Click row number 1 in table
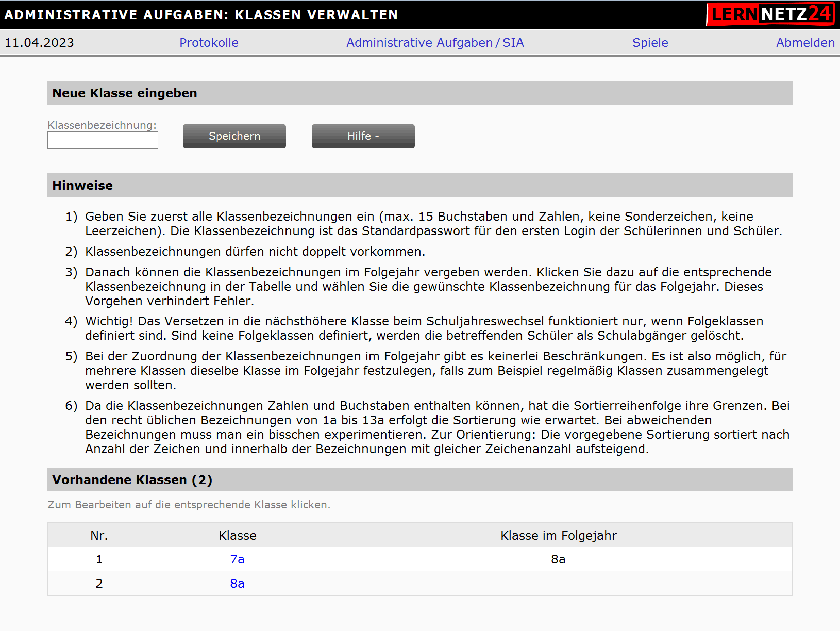This screenshot has width=840, height=631. [x=99, y=559]
